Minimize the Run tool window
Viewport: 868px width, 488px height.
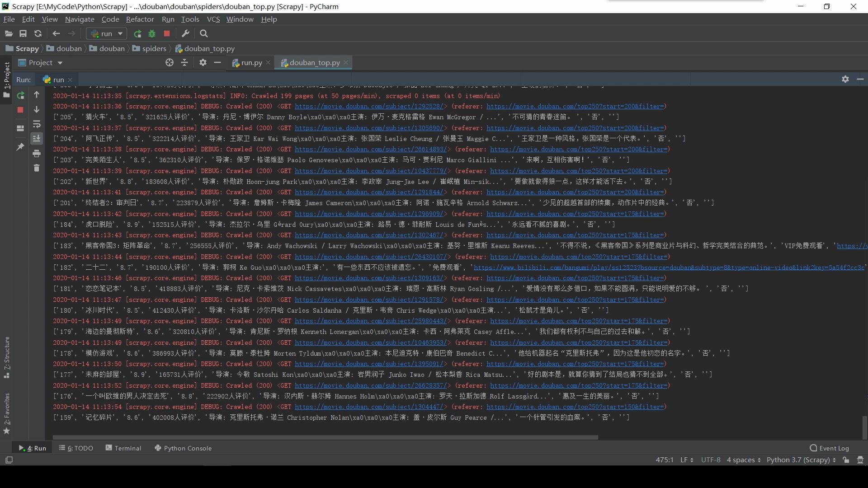point(860,79)
